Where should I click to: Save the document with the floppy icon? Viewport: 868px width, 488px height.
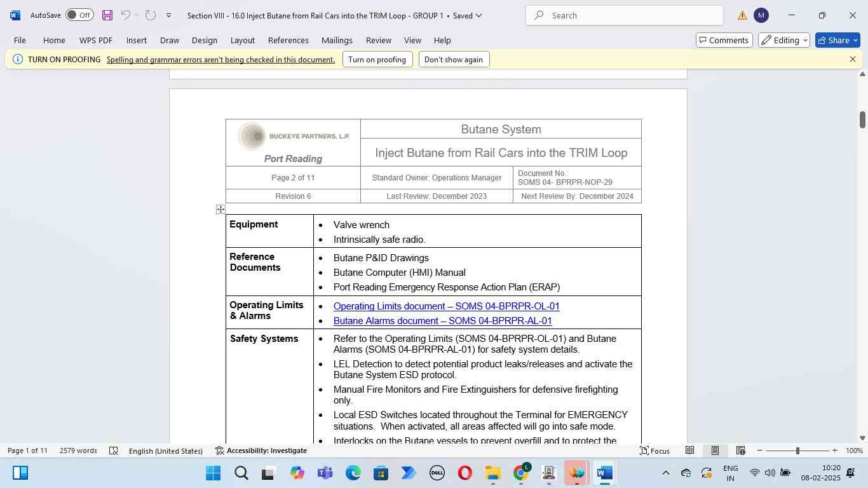pyautogui.click(x=107, y=15)
